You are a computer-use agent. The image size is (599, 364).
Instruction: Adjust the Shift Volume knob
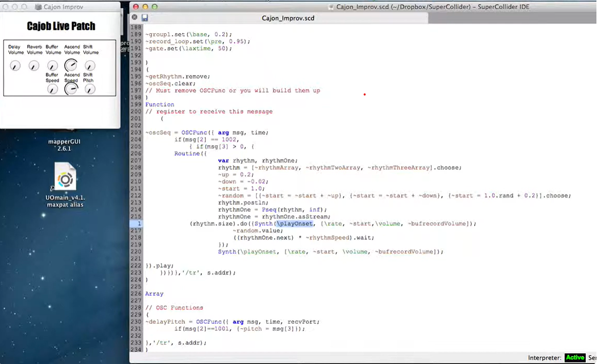(90, 66)
